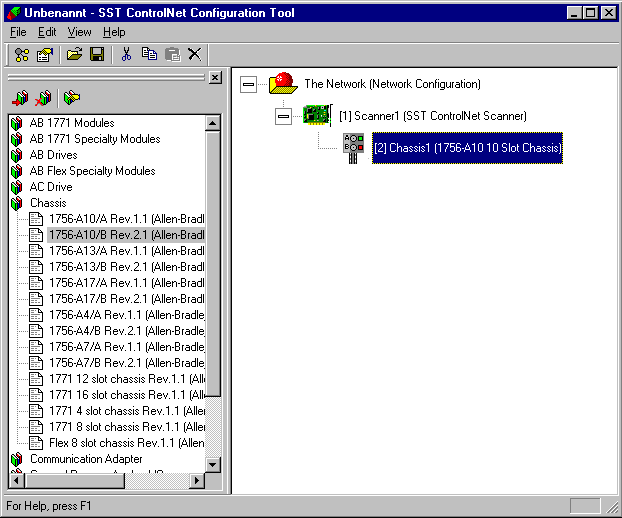This screenshot has height=518, width=622.
Task: Delete the selected item with the X icon
Action: coord(194,54)
